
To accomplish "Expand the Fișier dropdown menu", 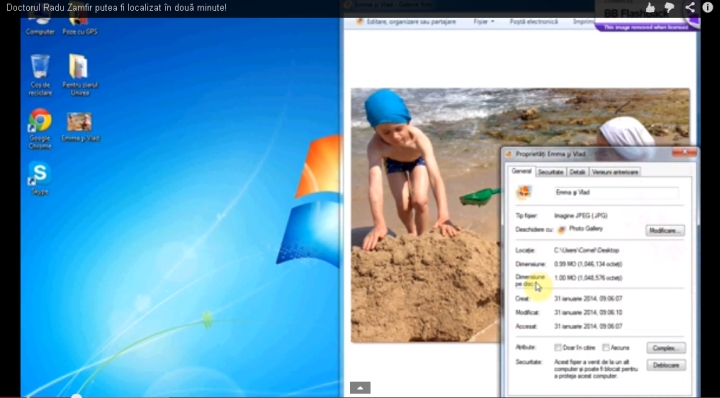I will pos(484,22).
